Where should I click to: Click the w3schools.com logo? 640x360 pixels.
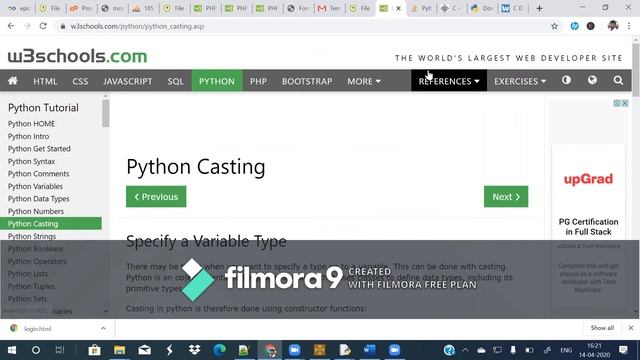[x=78, y=56]
